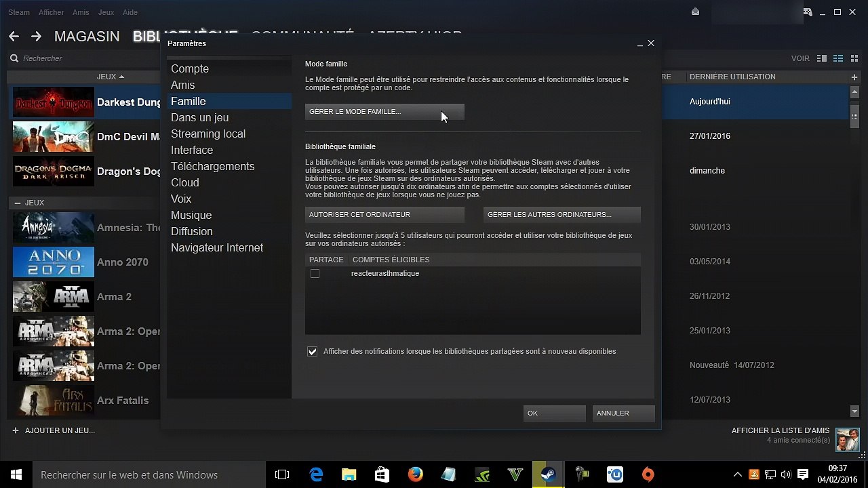The width and height of the screenshot is (868, 488).
Task: Open Téléchargements settings
Action: pos(229,167)
